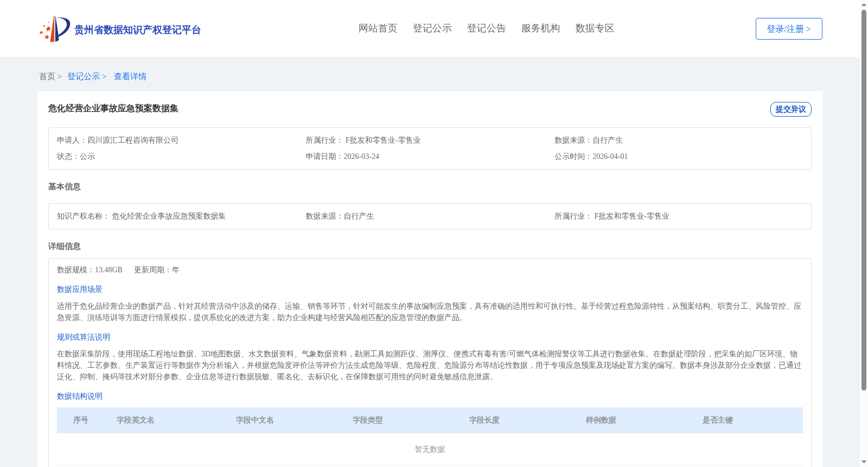Click the 基本信息 section heading
This screenshot has width=868, height=467.
pos(64,187)
